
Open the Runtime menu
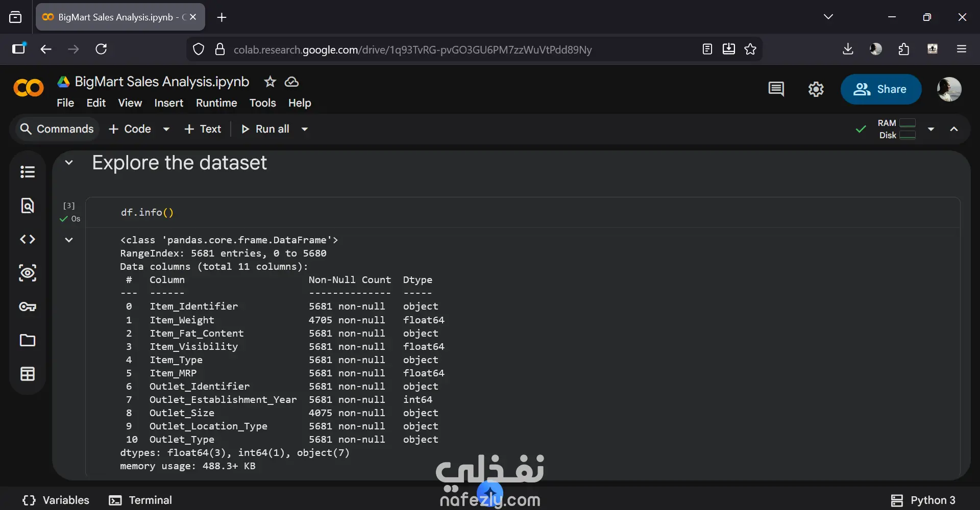(x=216, y=103)
